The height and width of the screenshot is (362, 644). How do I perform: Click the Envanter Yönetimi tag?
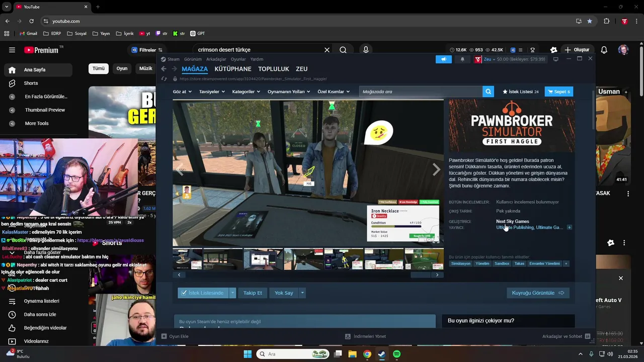(x=544, y=263)
